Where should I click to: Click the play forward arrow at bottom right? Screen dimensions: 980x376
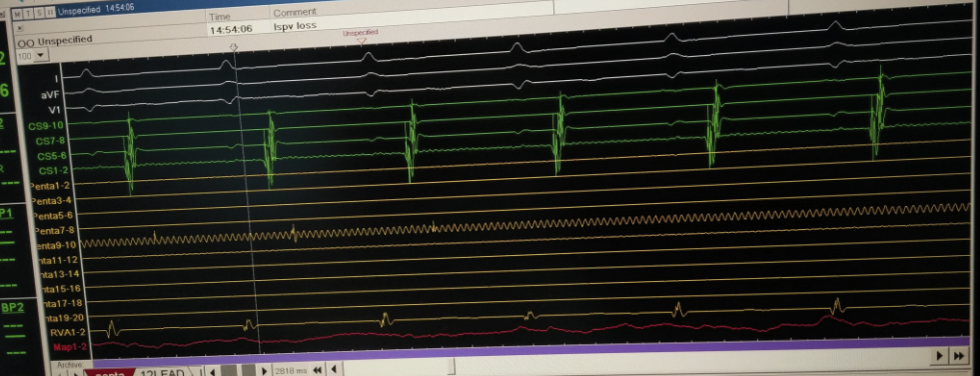coord(939,356)
